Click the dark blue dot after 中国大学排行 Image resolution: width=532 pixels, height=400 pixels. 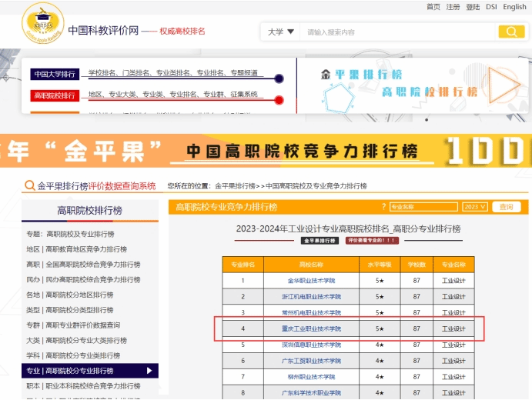point(279,78)
